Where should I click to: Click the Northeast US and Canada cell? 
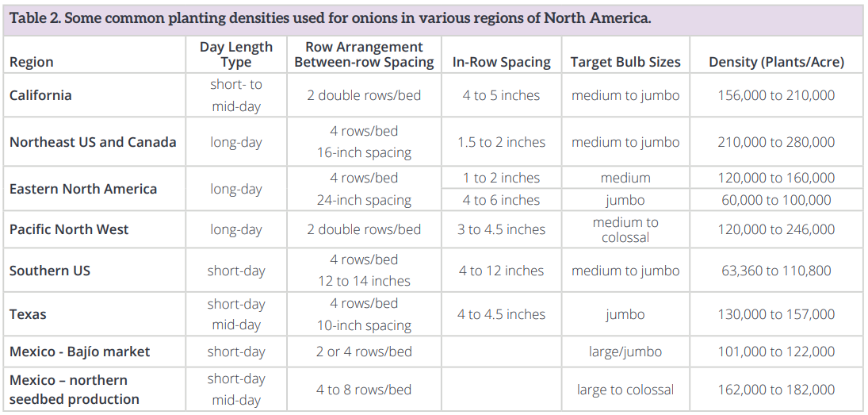[93, 142]
